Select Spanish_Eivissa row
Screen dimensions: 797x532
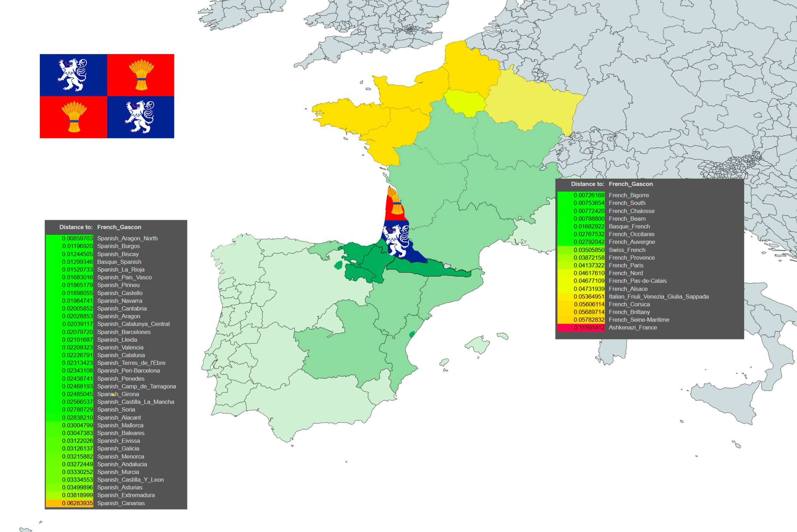116,441
